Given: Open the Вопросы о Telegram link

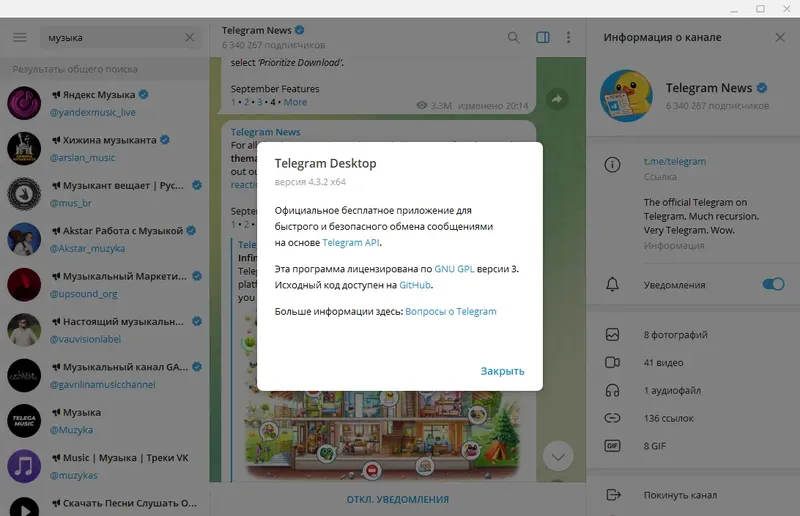Looking at the screenshot, I should pos(451,311).
